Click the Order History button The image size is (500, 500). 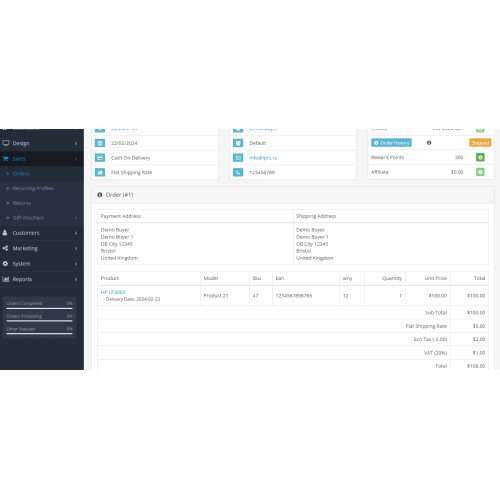[x=391, y=143]
